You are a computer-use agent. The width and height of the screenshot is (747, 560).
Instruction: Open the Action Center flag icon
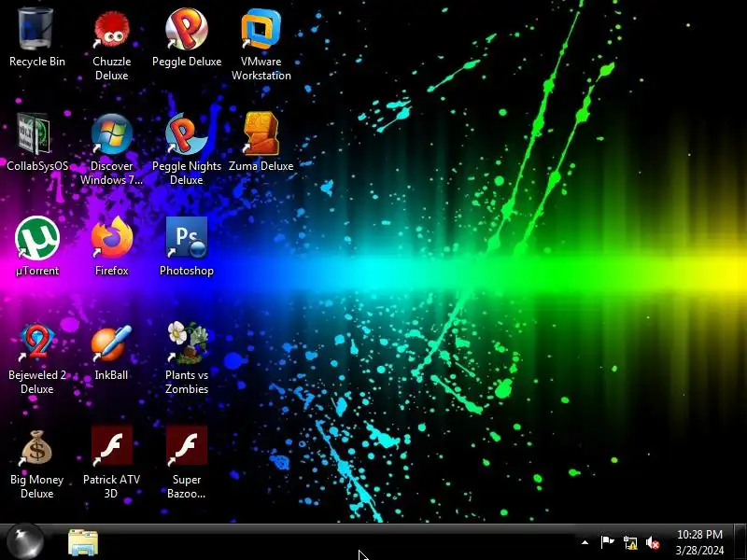coord(607,542)
